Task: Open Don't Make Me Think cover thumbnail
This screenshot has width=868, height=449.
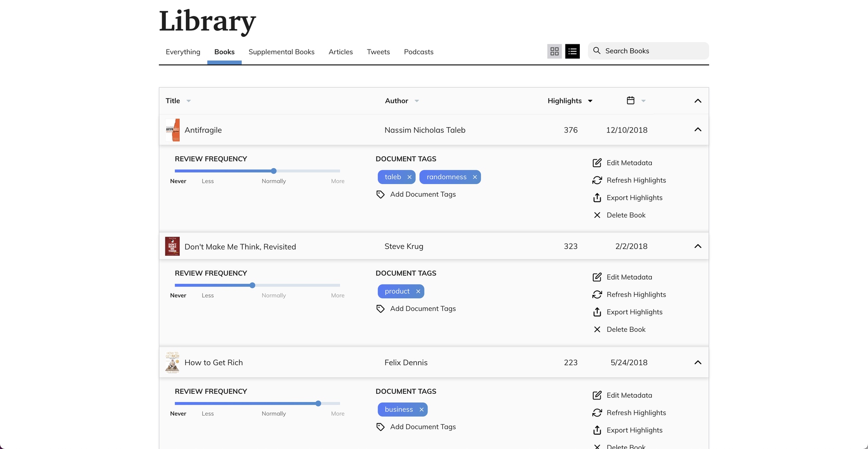Action: tap(172, 246)
